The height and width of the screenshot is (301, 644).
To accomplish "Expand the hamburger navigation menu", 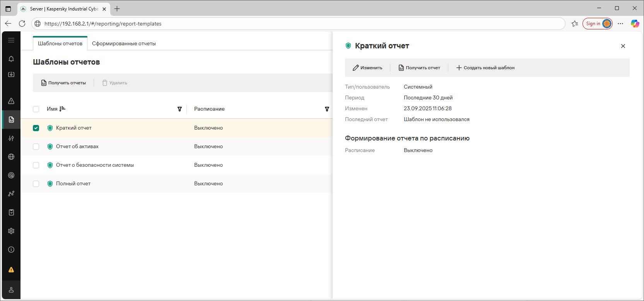I will [x=11, y=40].
